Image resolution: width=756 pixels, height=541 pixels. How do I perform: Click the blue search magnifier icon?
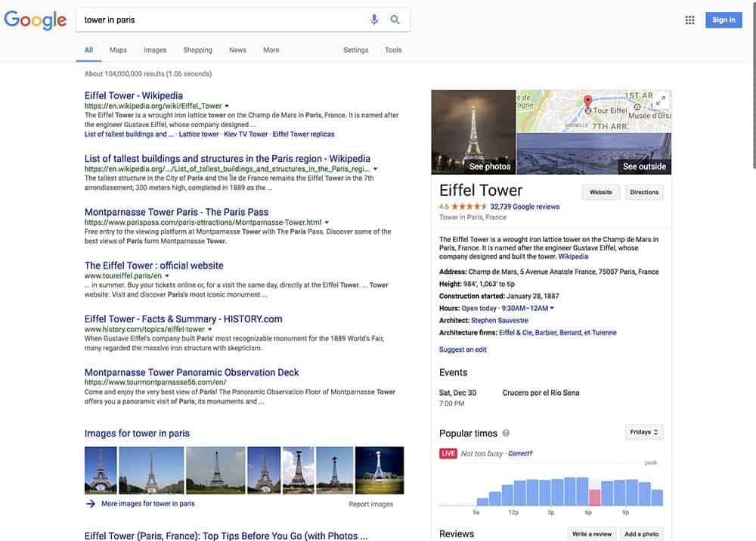pyautogui.click(x=395, y=20)
